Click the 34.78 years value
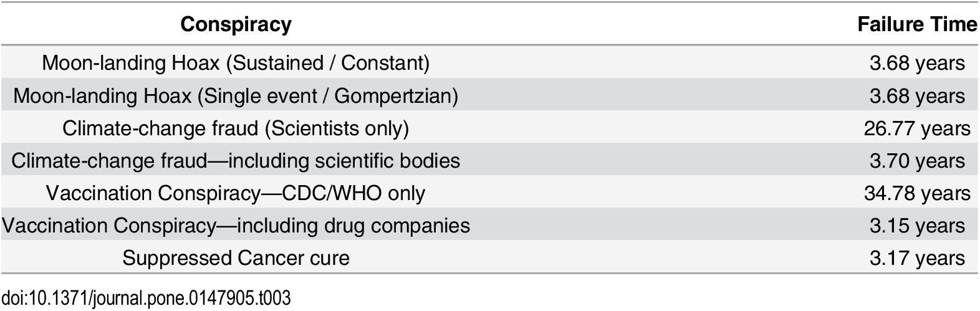 [x=917, y=193]
